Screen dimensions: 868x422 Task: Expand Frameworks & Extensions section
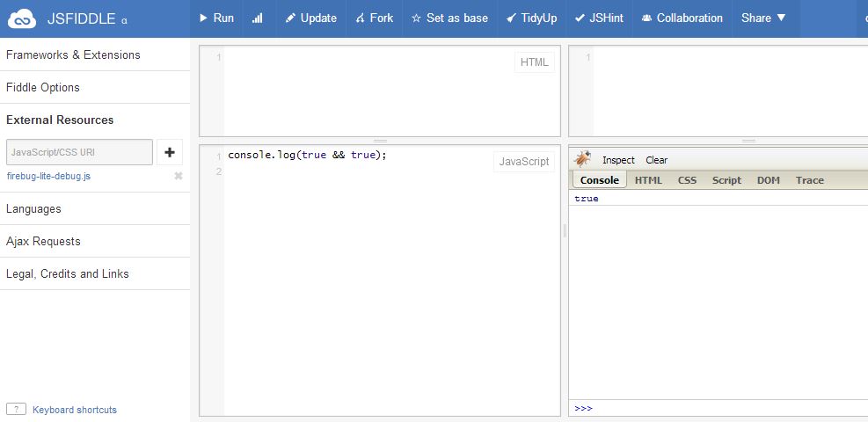[95, 55]
